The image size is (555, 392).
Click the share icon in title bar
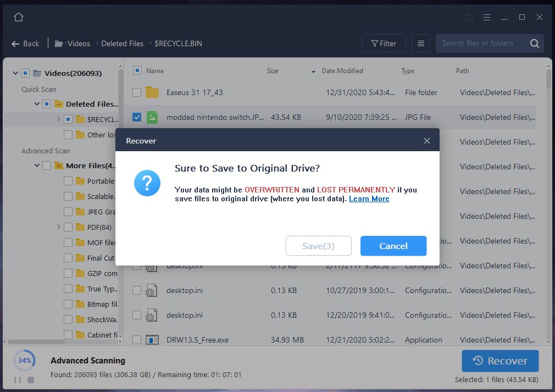click(469, 18)
